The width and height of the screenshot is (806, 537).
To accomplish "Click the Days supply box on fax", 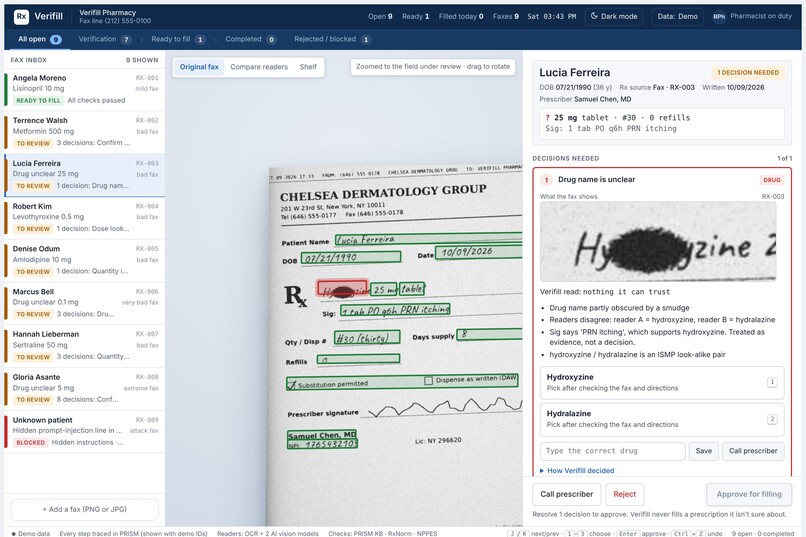I will pos(489,335).
